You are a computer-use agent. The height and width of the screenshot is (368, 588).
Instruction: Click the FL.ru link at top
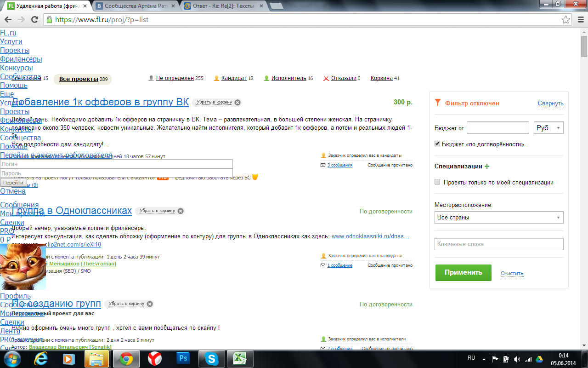click(x=8, y=33)
